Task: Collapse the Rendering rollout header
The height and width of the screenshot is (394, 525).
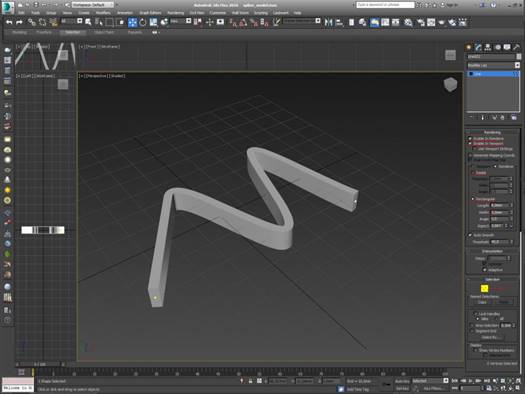Action: click(x=492, y=132)
